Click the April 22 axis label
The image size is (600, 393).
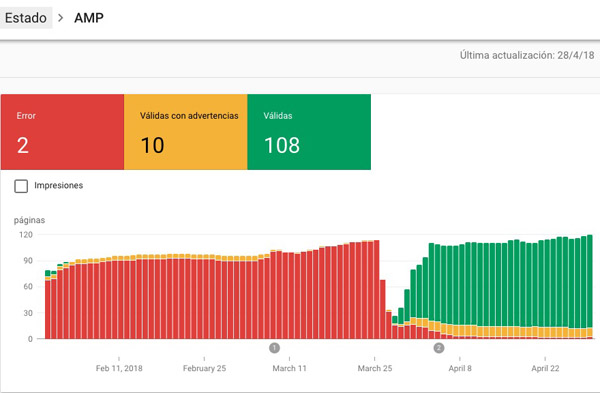(x=545, y=368)
